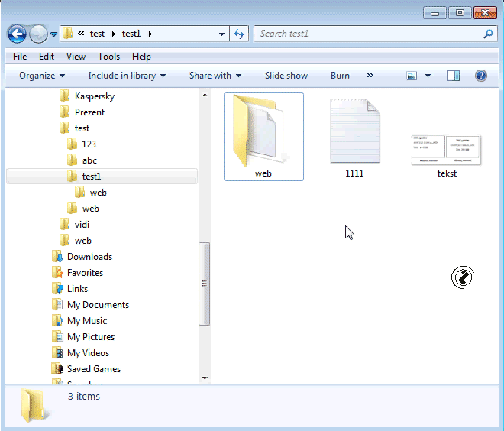Screen dimensions: 504x431
Task: Select 'vidi' folder in the tree
Action: tap(82, 225)
